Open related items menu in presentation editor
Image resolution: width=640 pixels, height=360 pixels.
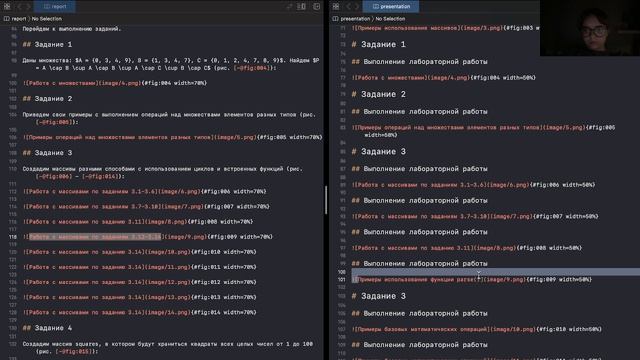(336, 6)
